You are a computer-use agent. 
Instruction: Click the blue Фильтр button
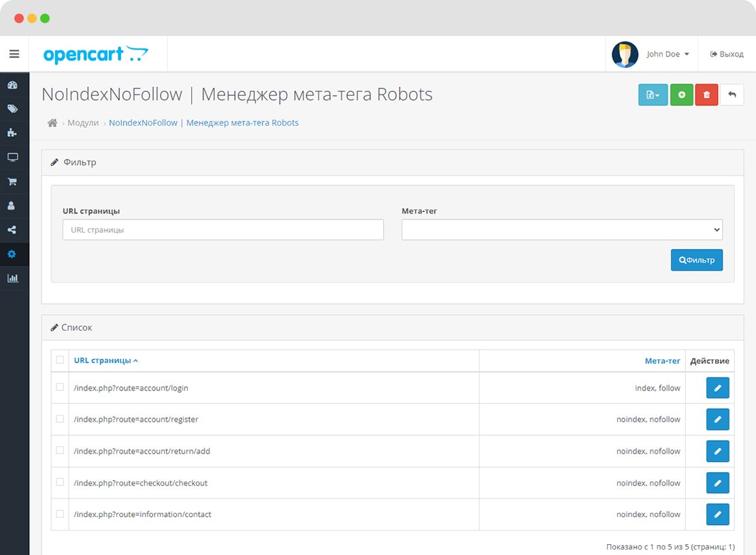[696, 260]
